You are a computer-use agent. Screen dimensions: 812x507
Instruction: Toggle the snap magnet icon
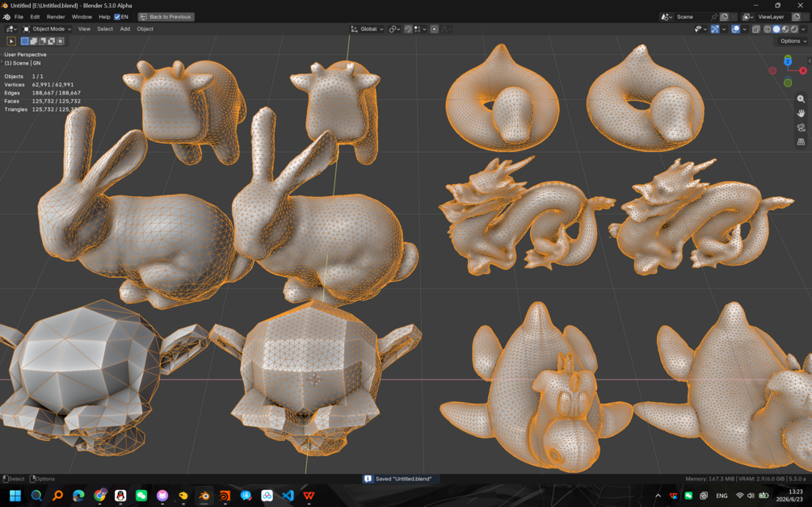tap(408, 29)
